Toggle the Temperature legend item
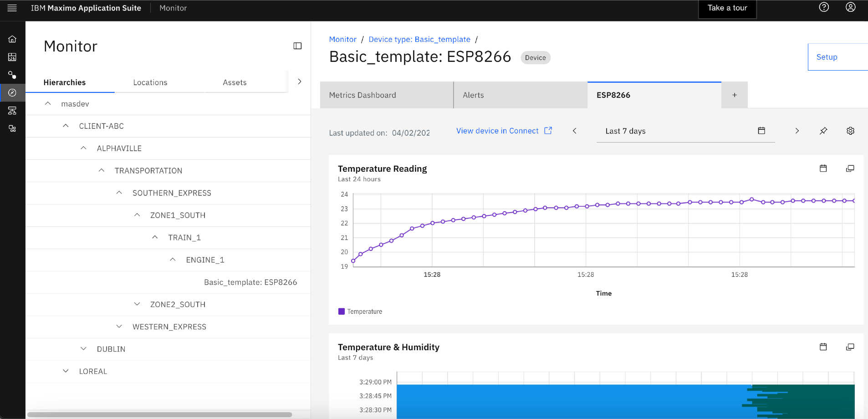The height and width of the screenshot is (419, 868). pos(360,312)
